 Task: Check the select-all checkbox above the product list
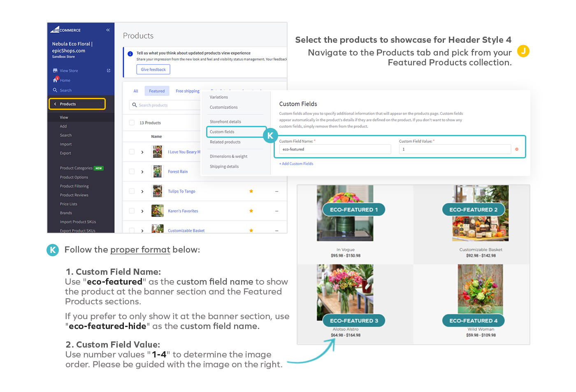click(x=131, y=122)
